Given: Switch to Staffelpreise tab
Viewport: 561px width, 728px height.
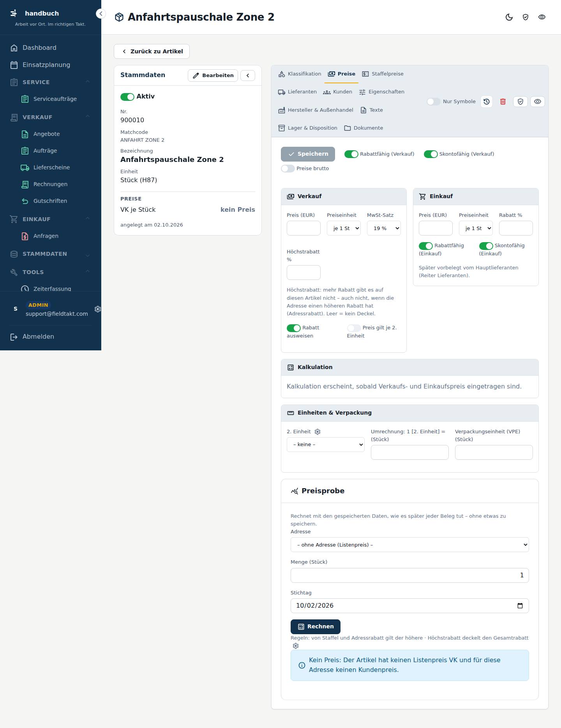Looking at the screenshot, I should click(383, 74).
